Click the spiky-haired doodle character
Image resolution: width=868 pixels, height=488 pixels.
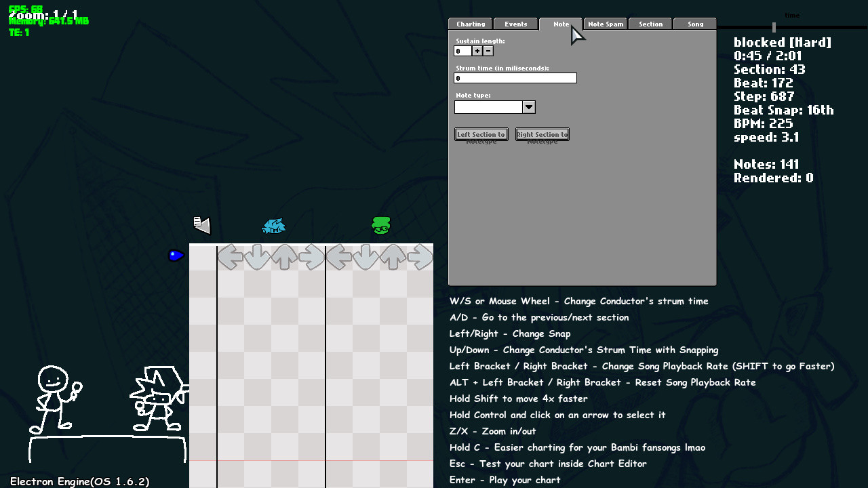[159, 399]
